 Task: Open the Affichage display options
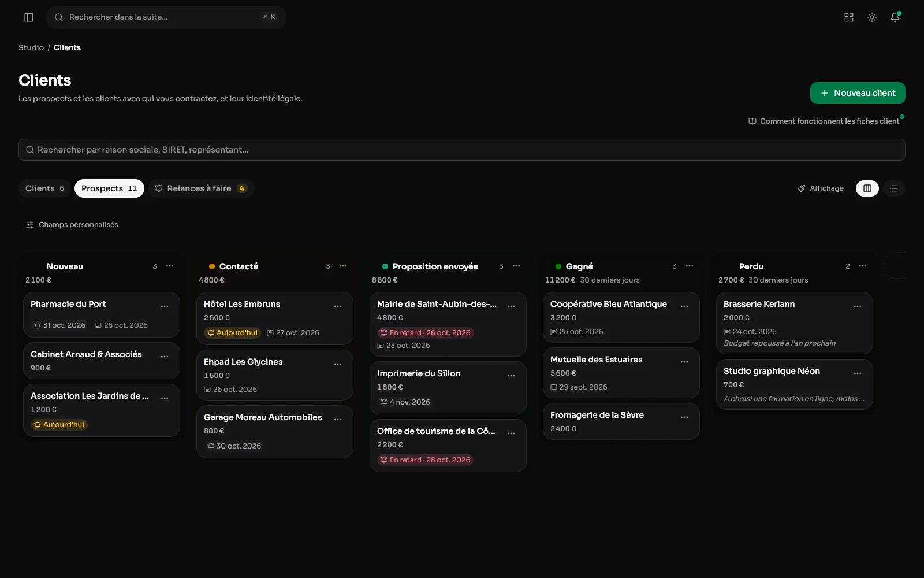coord(821,188)
